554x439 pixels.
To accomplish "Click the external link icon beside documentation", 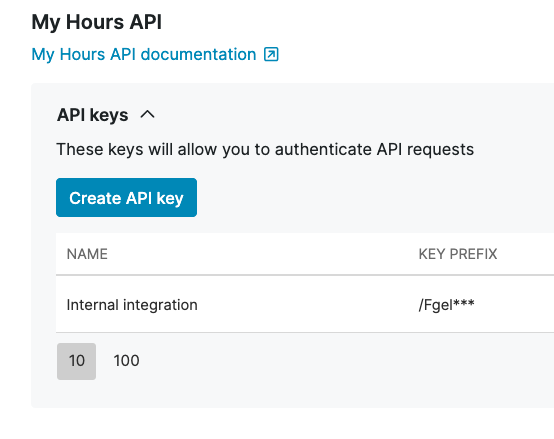I will (x=271, y=54).
